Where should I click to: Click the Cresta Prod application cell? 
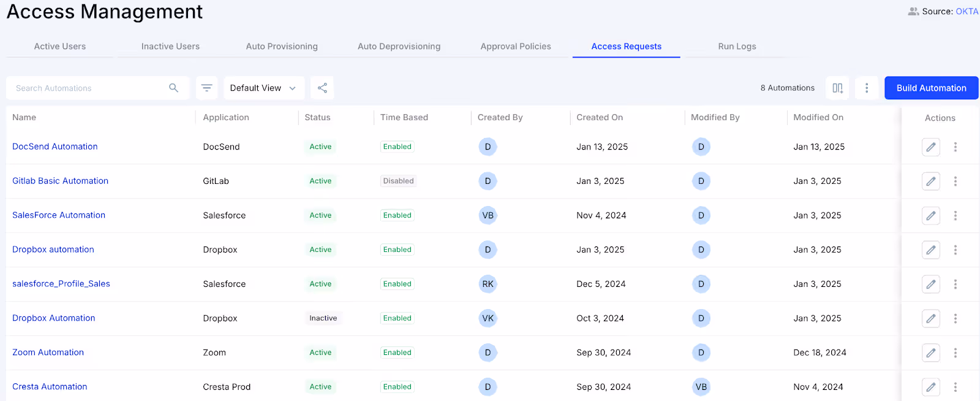coord(227,387)
